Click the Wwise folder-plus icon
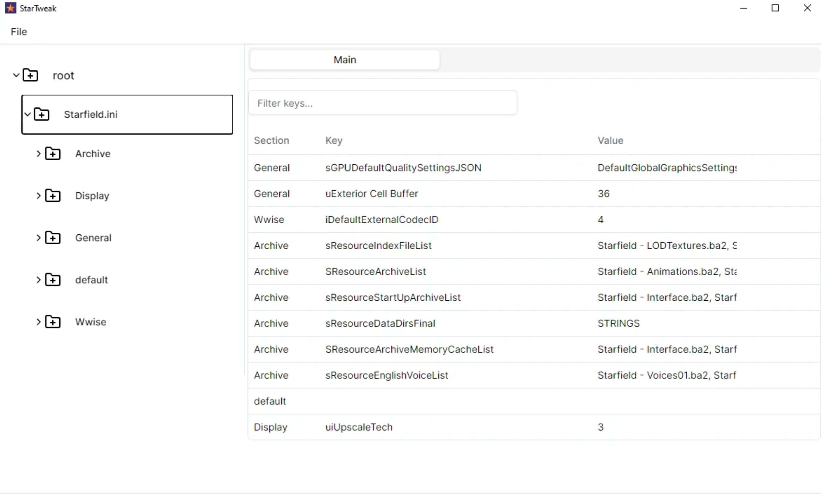821x504 pixels. tap(53, 322)
